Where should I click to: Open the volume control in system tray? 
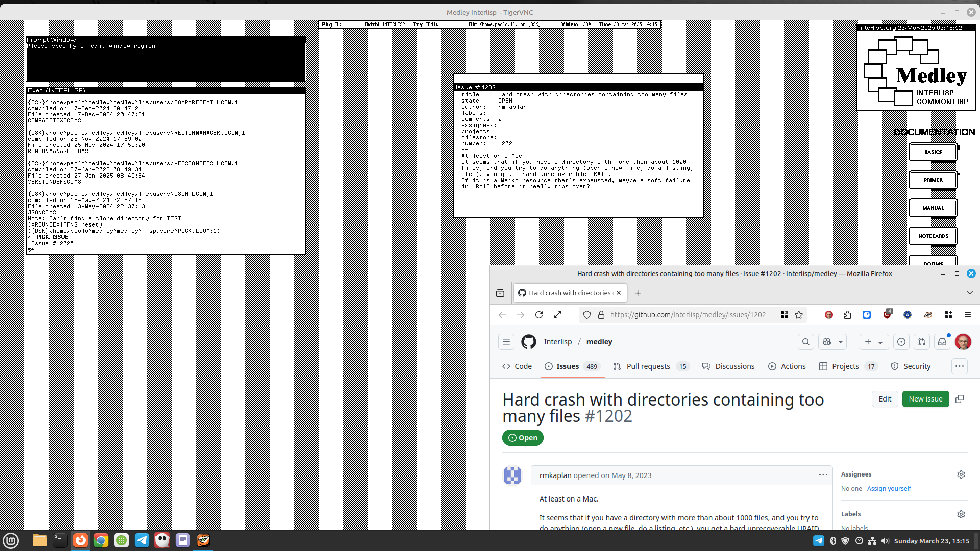(885, 541)
